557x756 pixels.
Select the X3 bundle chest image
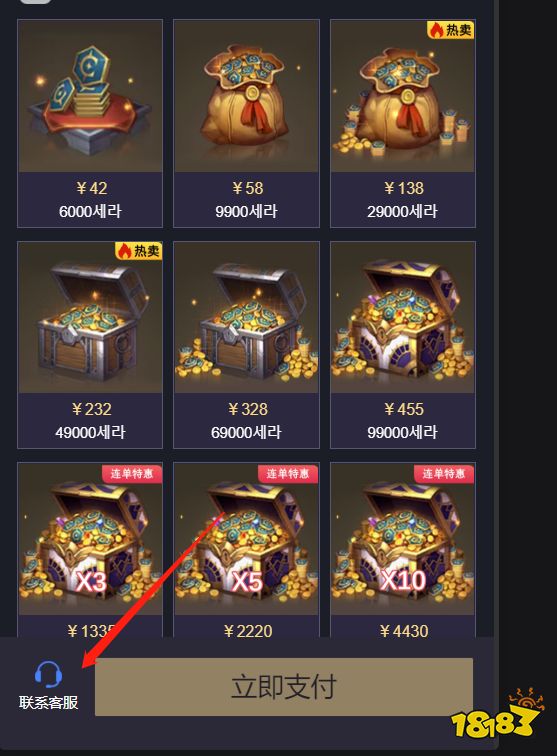(x=90, y=539)
